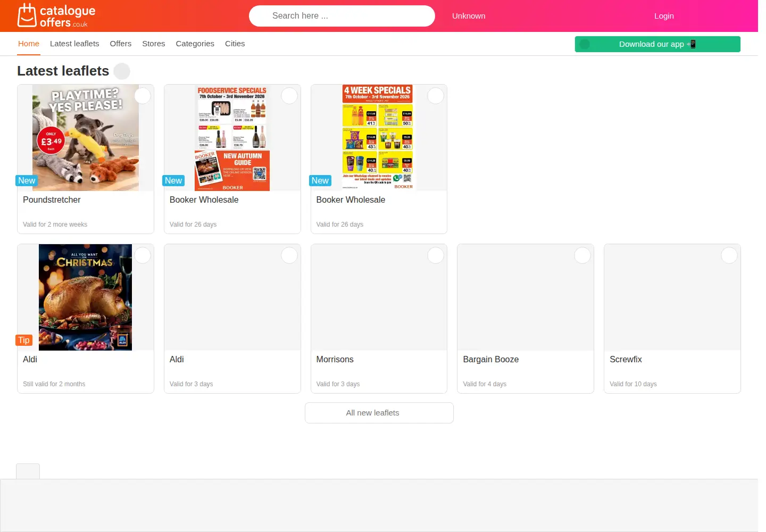The image size is (766, 532).
Task: Click the New badge on Poundstretcher leaflet
Action: pyautogui.click(x=27, y=181)
